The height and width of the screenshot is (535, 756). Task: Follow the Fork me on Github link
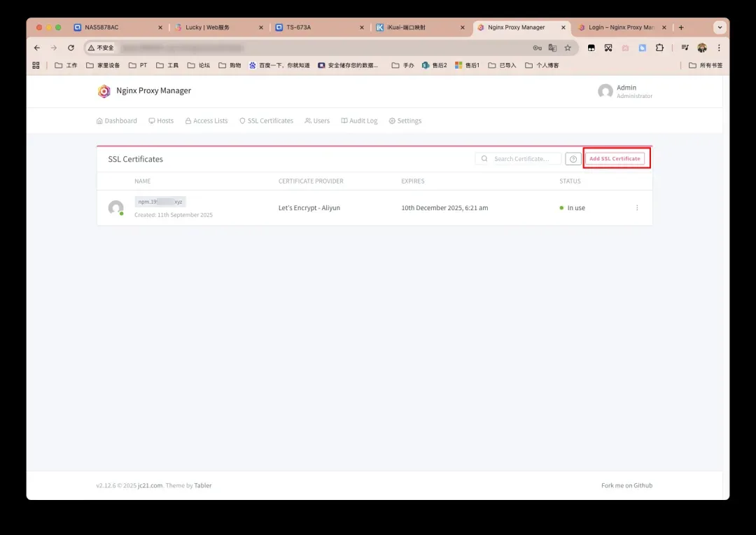626,485
